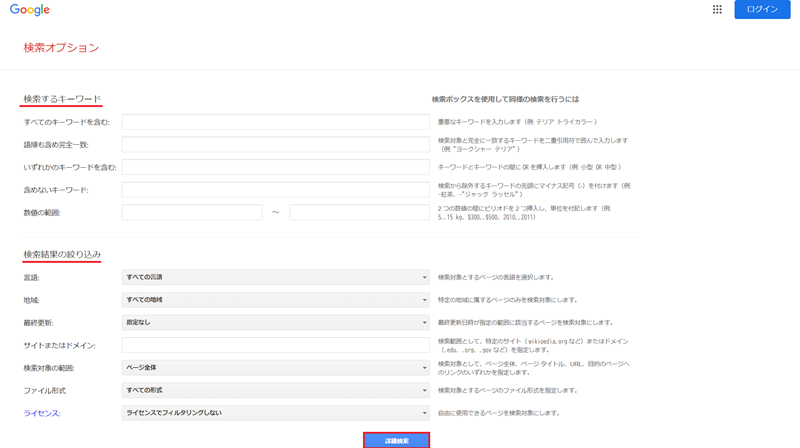Open the ライセンス link label
The height and width of the screenshot is (448, 800).
[42, 413]
